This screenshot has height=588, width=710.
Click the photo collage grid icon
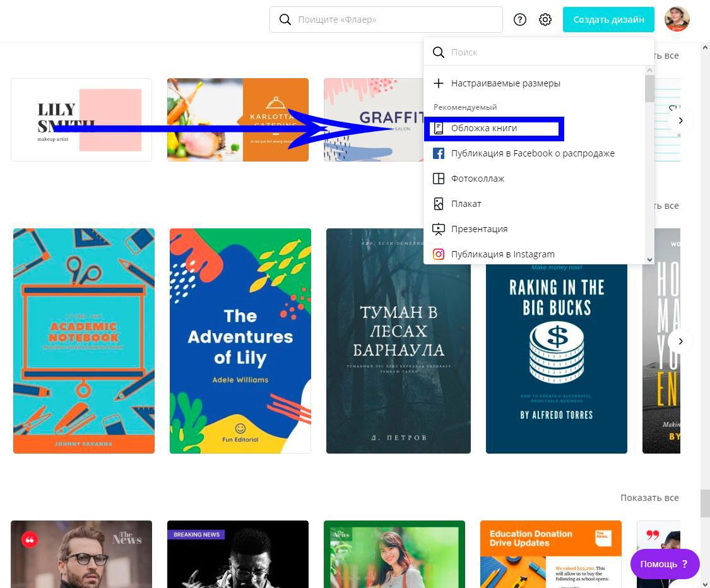pyautogui.click(x=439, y=179)
